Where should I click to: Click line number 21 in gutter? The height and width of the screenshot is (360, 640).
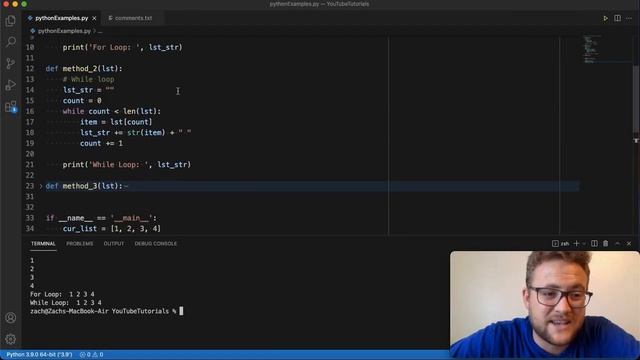coord(30,164)
